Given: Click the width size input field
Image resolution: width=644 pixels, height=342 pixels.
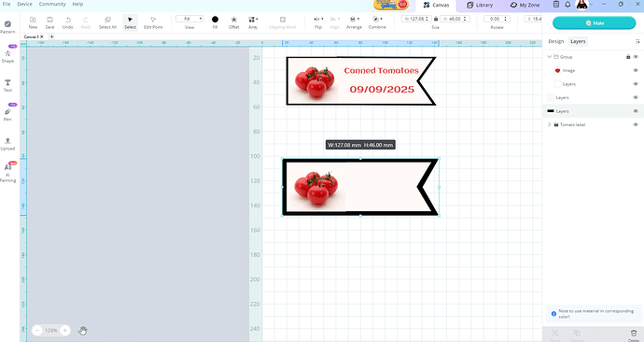Looking at the screenshot, I should click(x=416, y=19).
